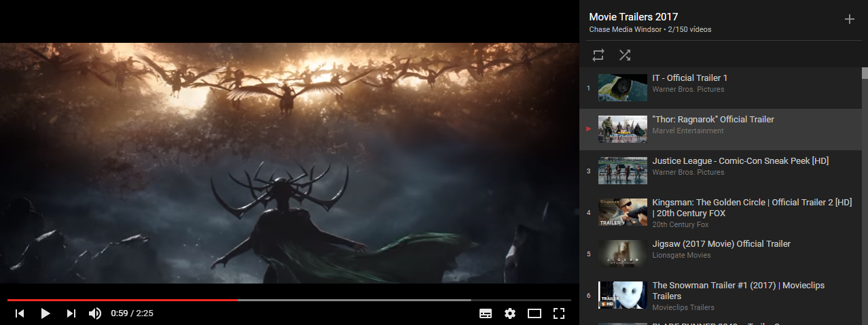Enter full screen mode
Viewport: 868px width, 325px height.
(559, 313)
